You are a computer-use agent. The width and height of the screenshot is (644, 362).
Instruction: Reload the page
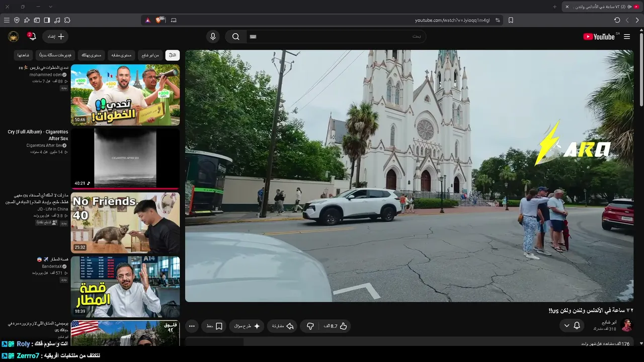617,20
